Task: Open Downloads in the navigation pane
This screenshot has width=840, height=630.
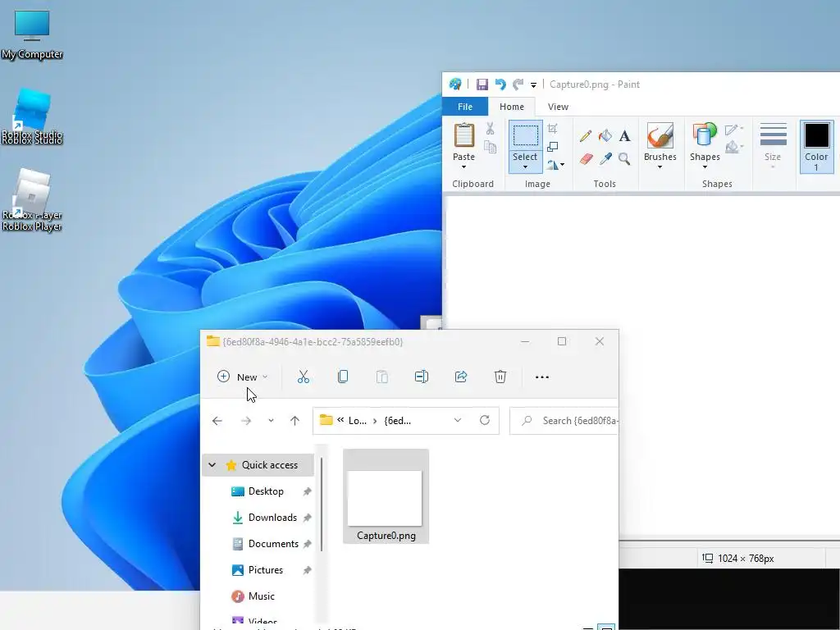Action: 272,518
